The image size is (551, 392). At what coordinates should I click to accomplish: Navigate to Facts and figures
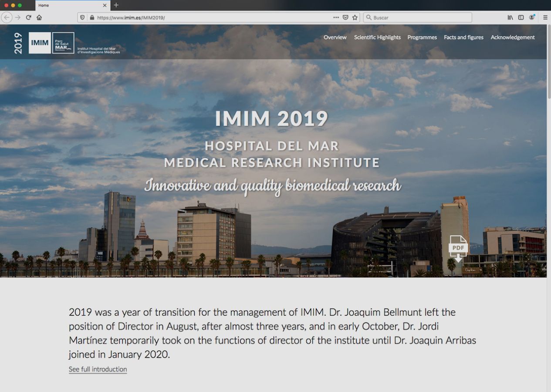tap(463, 37)
